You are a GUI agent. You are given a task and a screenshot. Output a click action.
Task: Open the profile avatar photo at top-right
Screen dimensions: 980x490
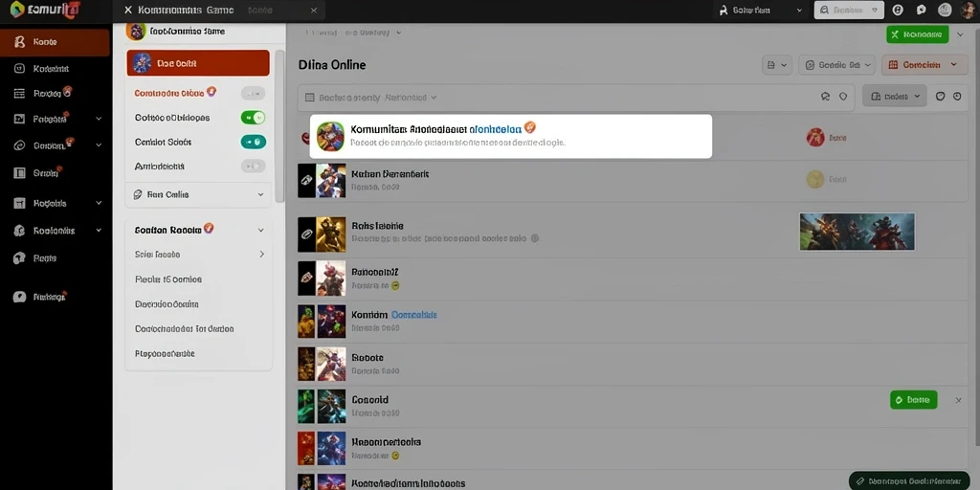click(968, 10)
